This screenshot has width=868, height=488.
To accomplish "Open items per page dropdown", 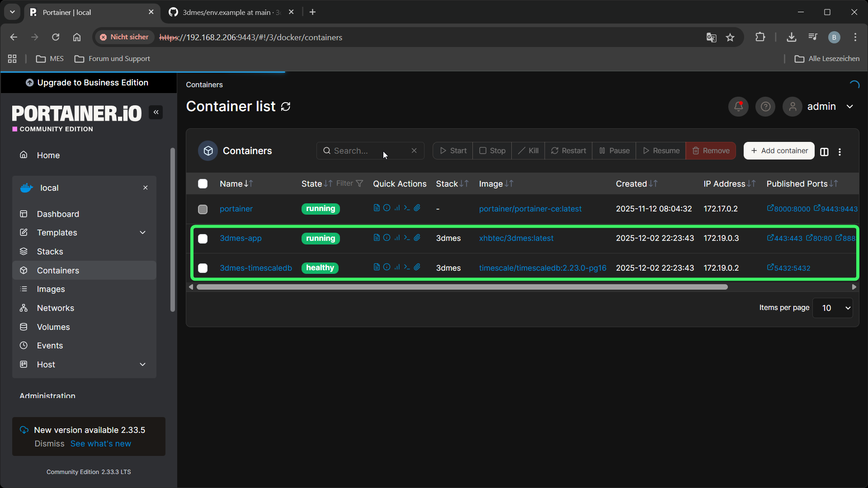I will [832, 308].
